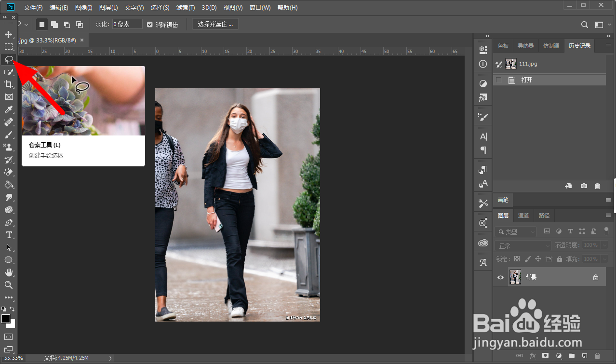
Task: Select the Paint Bucket tool
Action: 8,185
